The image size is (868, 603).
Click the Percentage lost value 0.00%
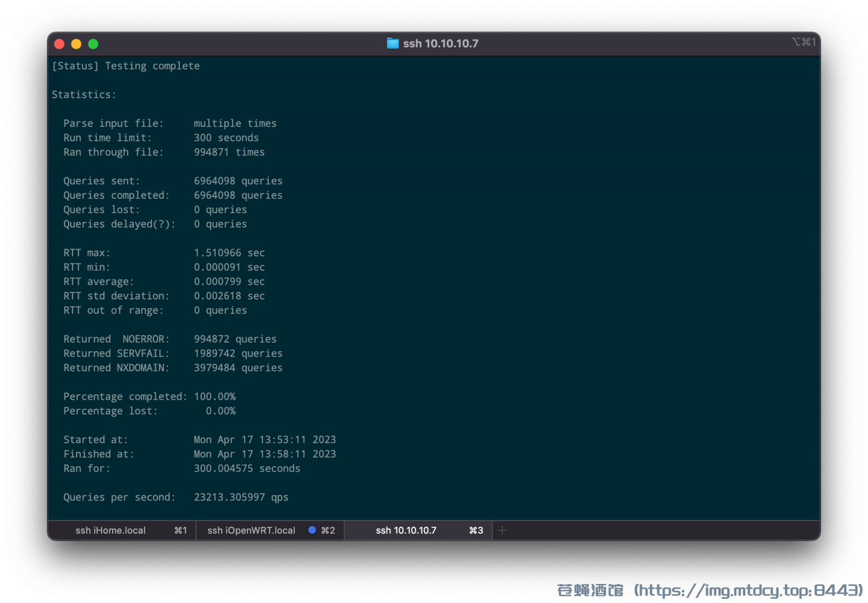pyautogui.click(x=221, y=411)
